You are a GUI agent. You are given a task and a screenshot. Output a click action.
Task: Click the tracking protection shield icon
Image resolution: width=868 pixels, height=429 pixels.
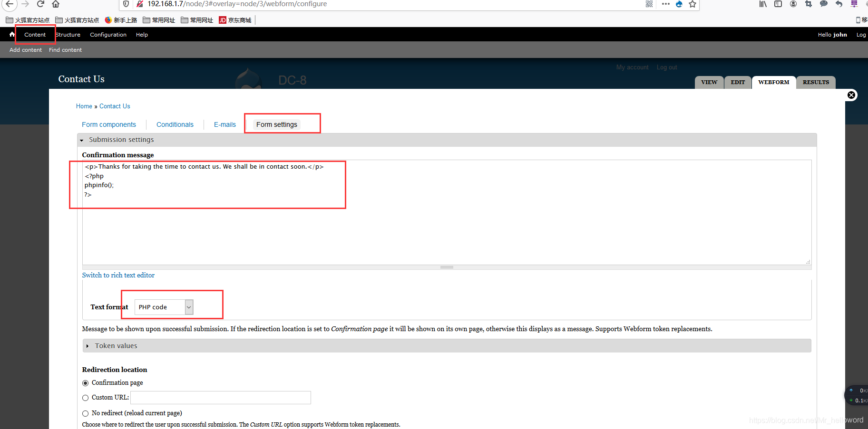pyautogui.click(x=126, y=4)
